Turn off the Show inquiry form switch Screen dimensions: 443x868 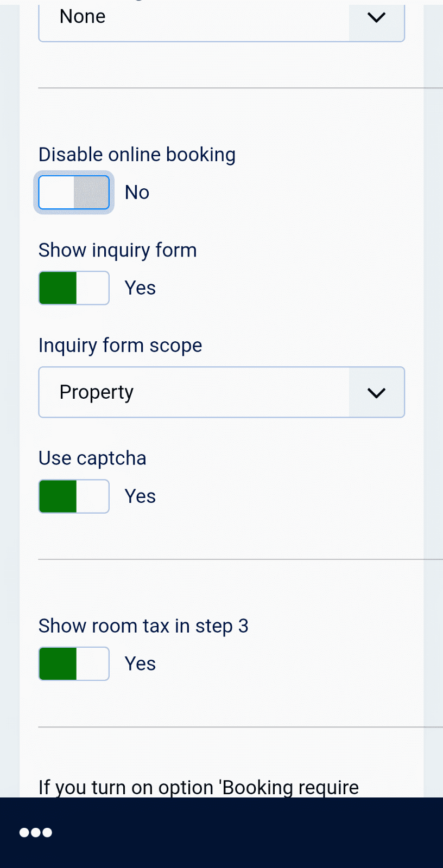coord(74,288)
